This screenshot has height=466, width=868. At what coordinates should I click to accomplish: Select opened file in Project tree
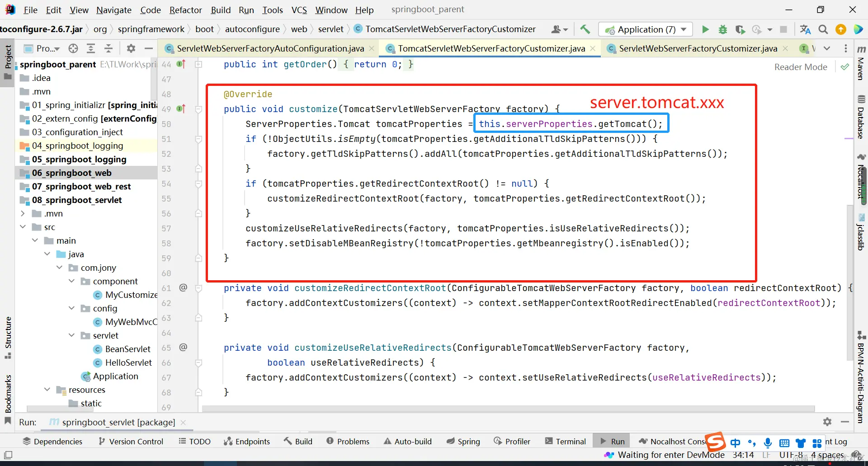point(73,48)
